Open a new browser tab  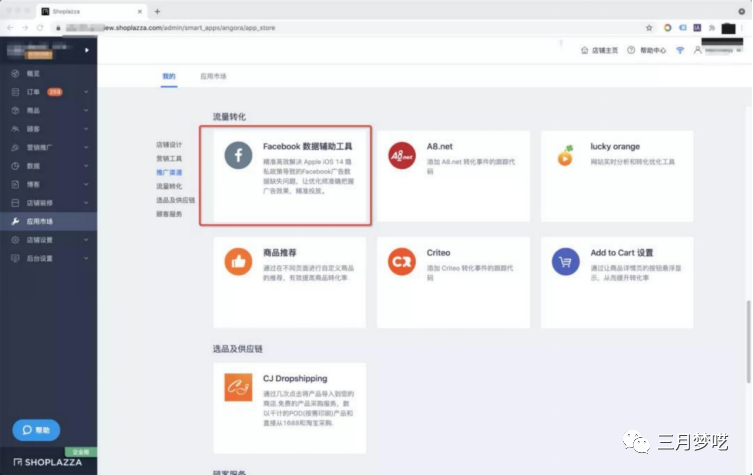click(157, 11)
